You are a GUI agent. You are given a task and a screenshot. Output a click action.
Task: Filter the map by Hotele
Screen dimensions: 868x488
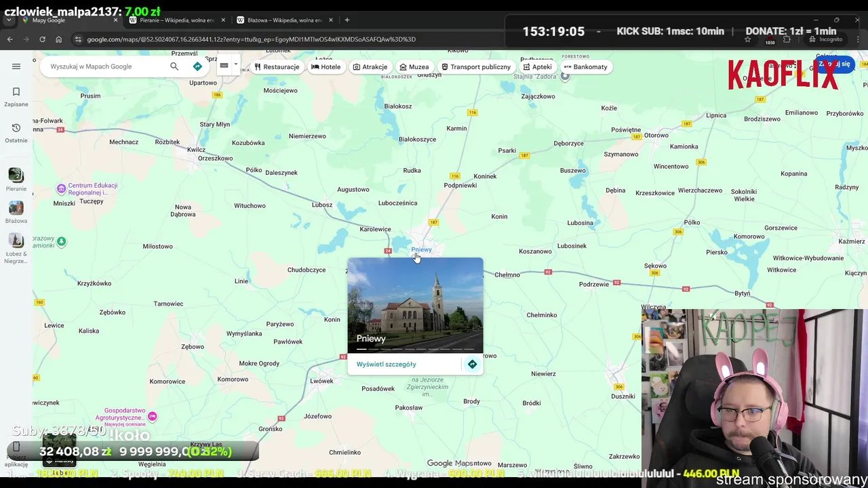click(x=325, y=67)
